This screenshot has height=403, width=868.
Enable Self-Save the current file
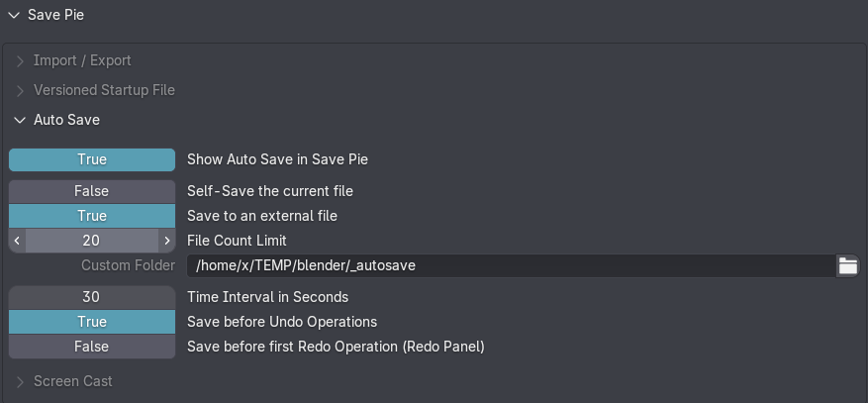92,191
